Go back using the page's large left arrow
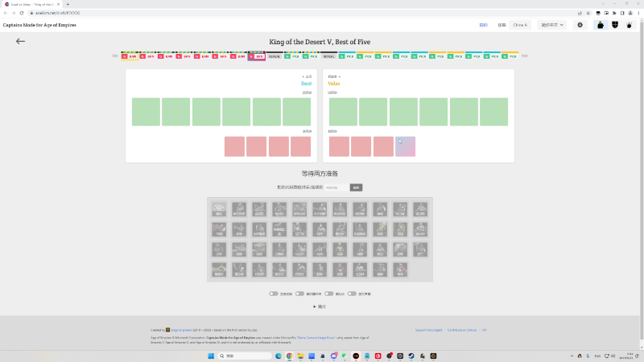644x362 pixels. pyautogui.click(x=20, y=41)
